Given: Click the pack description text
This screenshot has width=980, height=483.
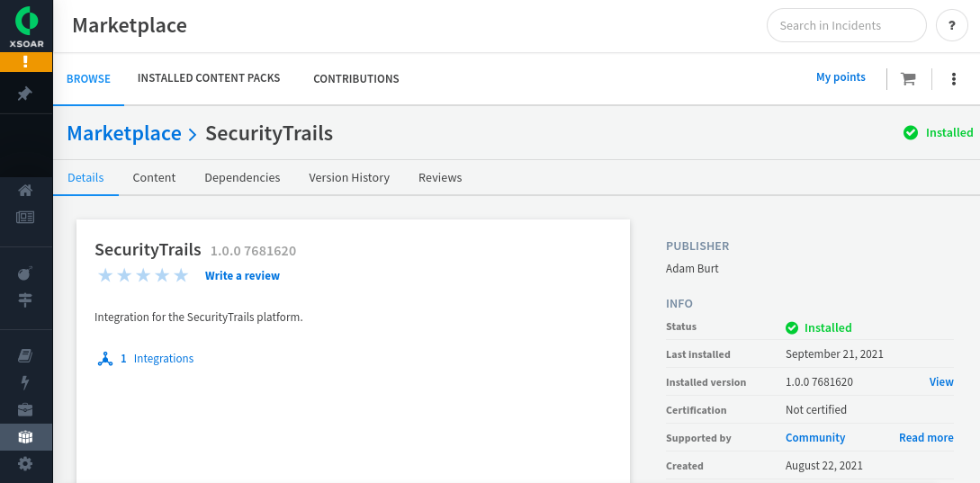Looking at the screenshot, I should (199, 317).
